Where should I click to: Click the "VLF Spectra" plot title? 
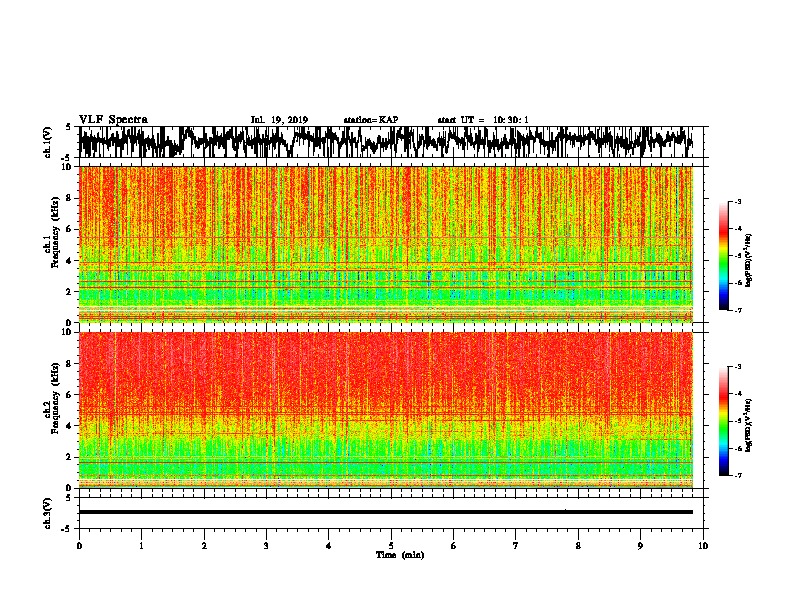[113, 120]
